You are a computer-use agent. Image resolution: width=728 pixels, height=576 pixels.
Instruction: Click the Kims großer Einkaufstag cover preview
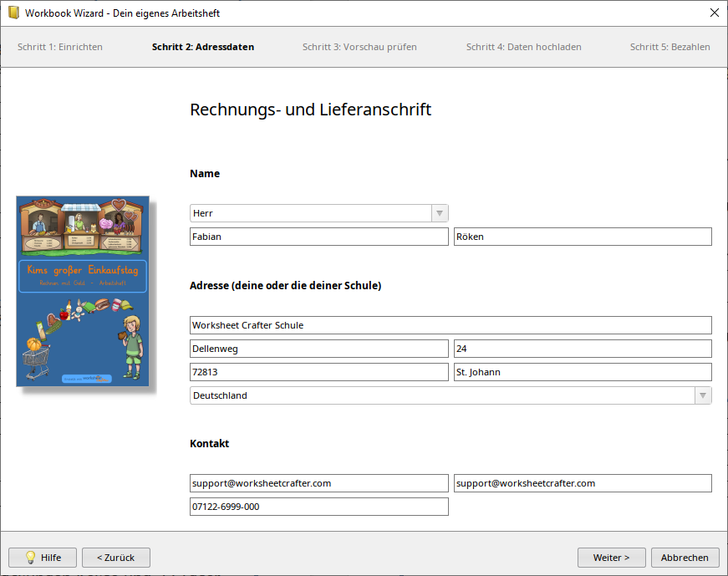pyautogui.click(x=82, y=293)
